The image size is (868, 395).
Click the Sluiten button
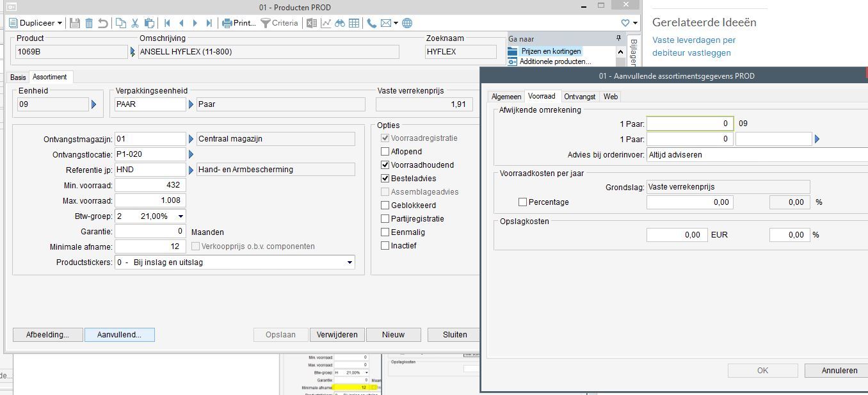click(455, 335)
